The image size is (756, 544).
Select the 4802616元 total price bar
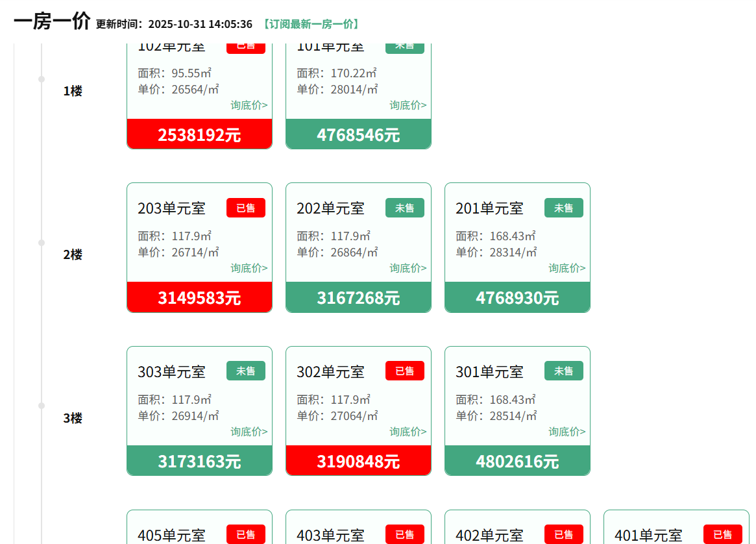tap(517, 461)
